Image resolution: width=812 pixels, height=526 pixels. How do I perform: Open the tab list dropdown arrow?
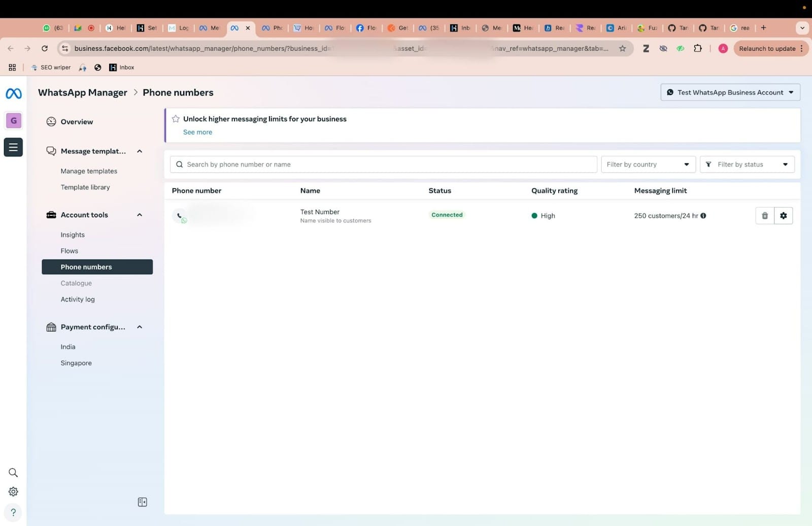click(x=802, y=28)
